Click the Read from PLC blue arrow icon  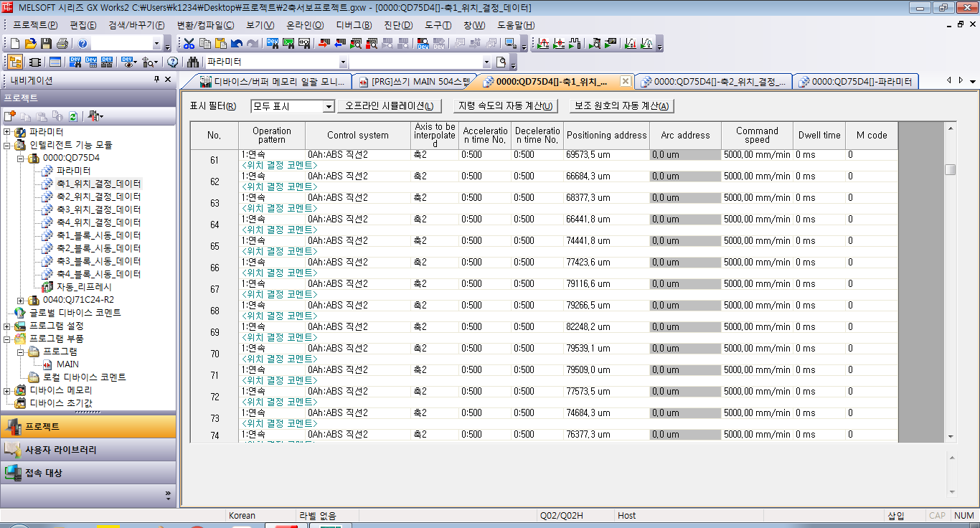pos(339,44)
